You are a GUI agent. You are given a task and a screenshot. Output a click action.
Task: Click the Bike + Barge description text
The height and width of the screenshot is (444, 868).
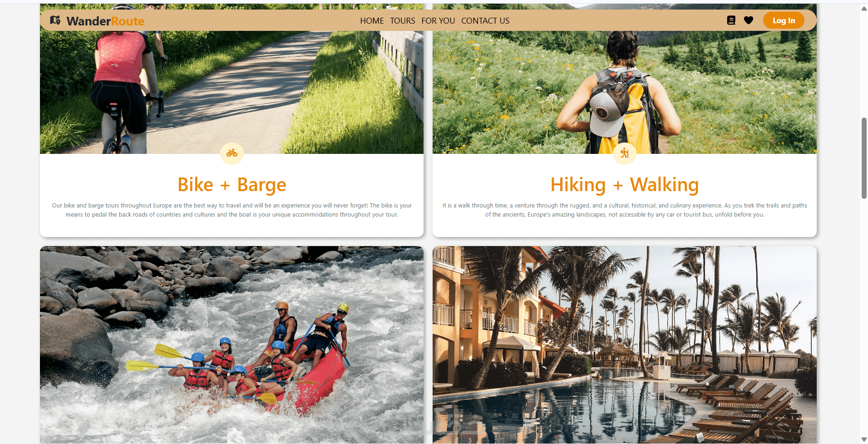pos(232,210)
